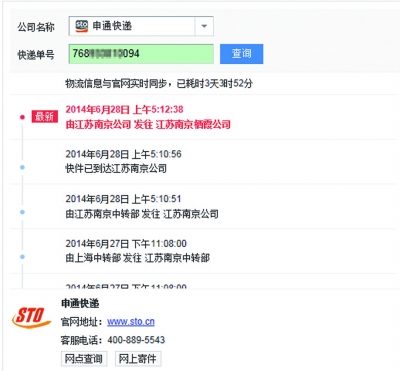The width and height of the screenshot is (400, 371).
Task: Click the STO icon in company field
Action: point(81,26)
